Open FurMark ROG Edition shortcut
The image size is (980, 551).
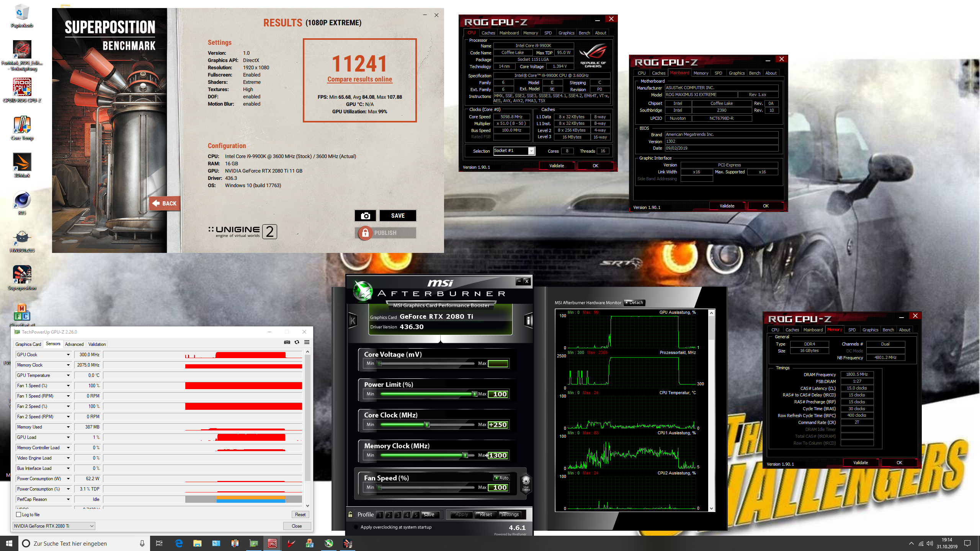click(22, 55)
